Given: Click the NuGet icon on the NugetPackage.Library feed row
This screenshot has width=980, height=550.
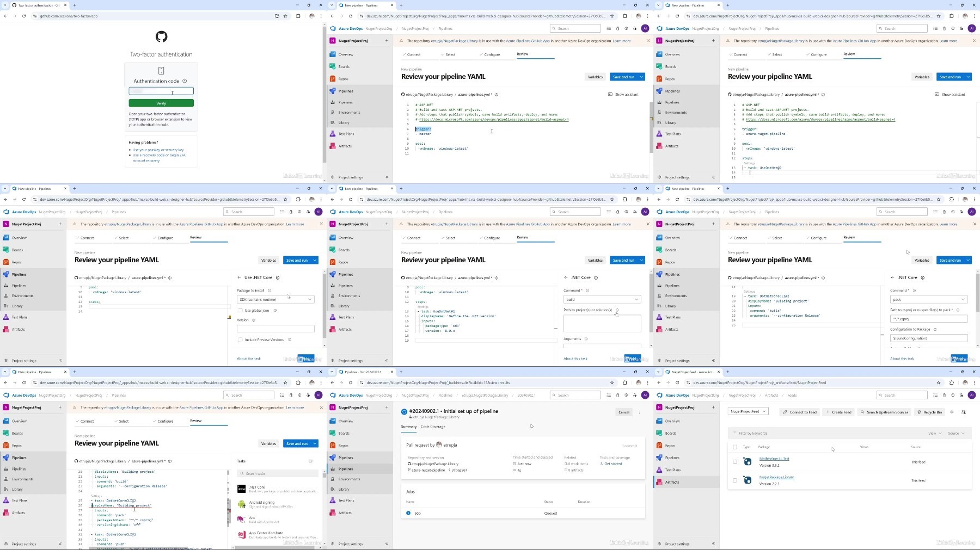Looking at the screenshot, I should coord(748,480).
